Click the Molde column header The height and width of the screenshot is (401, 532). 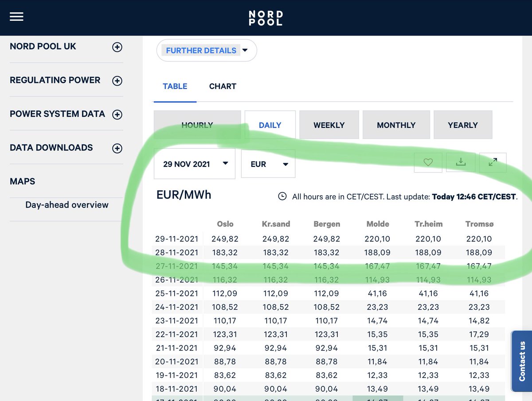click(378, 224)
